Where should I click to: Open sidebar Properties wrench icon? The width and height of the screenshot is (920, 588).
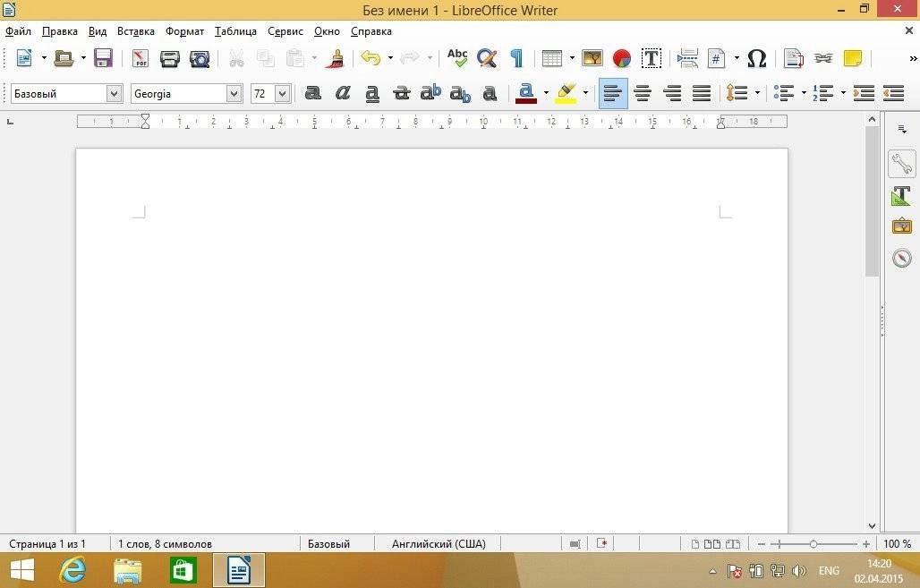point(902,164)
